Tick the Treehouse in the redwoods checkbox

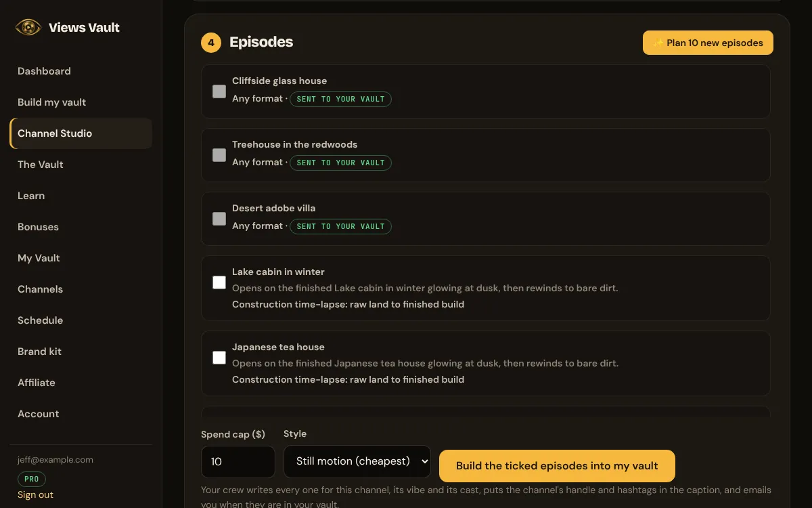coord(219,155)
